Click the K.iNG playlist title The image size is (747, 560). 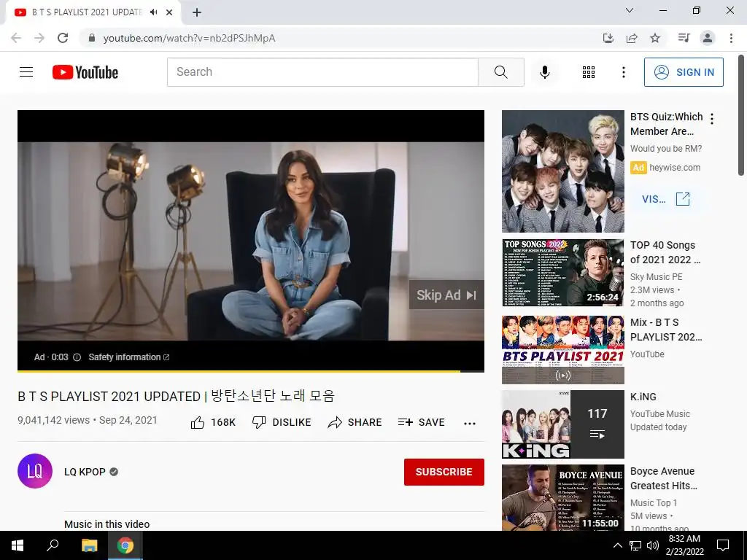(x=643, y=397)
